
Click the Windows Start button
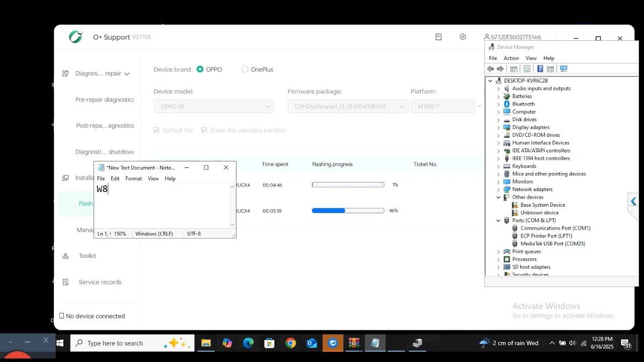(x=60, y=343)
